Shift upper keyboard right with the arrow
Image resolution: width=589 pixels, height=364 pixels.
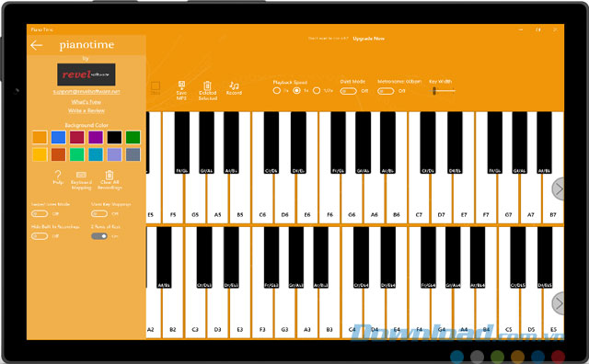pos(559,189)
